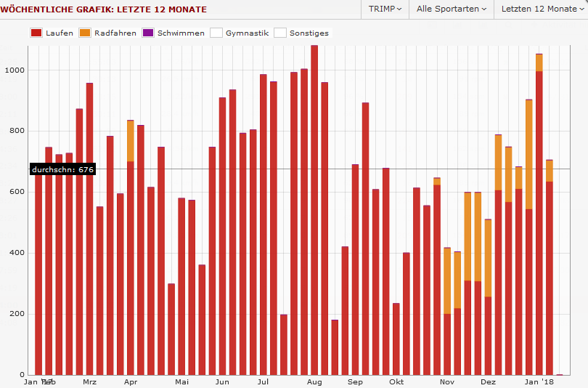
Task: Click the 1000 y-axis tick label
Action: pyautogui.click(x=13, y=70)
